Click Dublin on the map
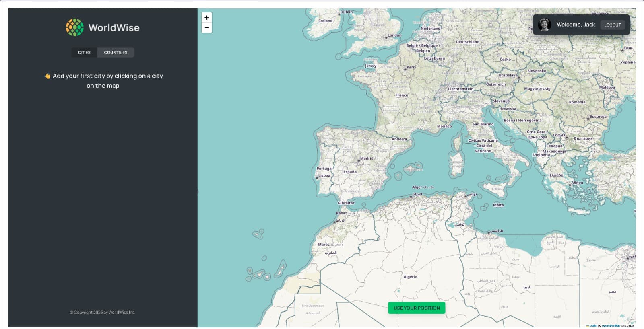 [346, 12]
